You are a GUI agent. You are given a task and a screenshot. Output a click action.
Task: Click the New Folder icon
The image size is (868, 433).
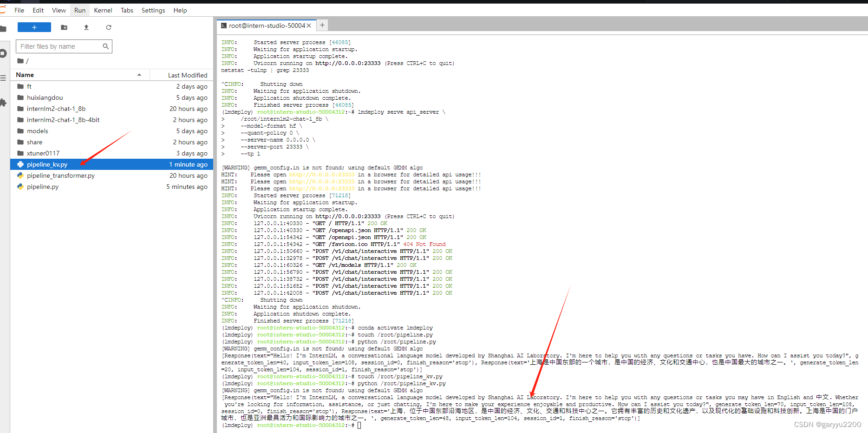click(x=64, y=27)
